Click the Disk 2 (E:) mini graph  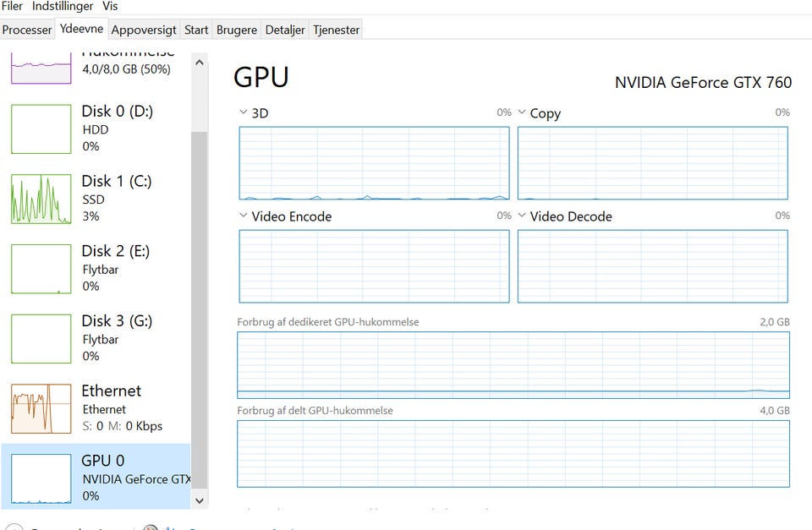click(41, 269)
